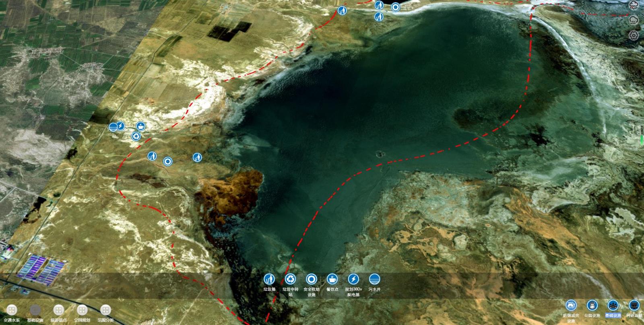Switch to the 公园设施 park facilities tab
Viewport: 644px width, 325px height.
pyautogui.click(x=592, y=305)
